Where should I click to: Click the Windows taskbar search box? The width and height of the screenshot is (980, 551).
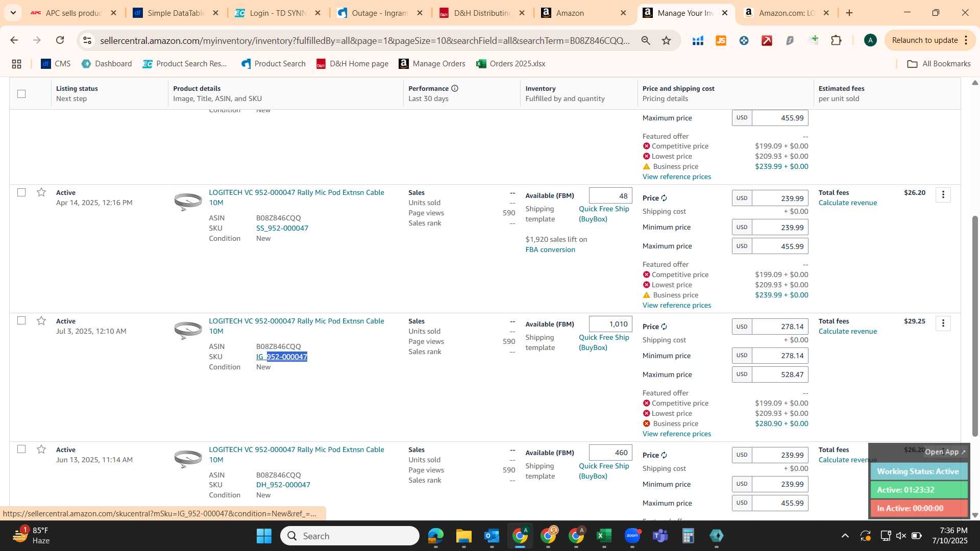coord(350,536)
